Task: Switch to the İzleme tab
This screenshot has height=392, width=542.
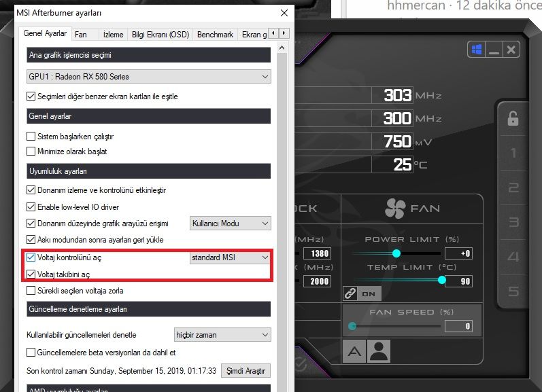Action: pyautogui.click(x=114, y=35)
